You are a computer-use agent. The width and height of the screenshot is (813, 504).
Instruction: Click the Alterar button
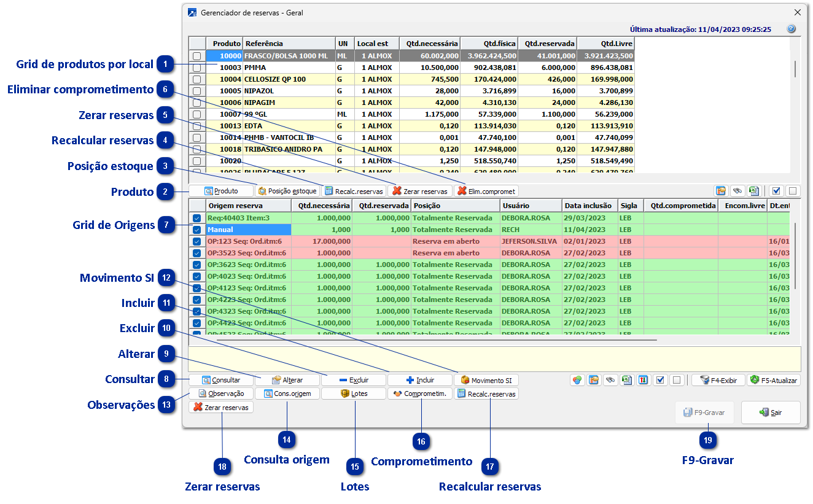pos(287,380)
